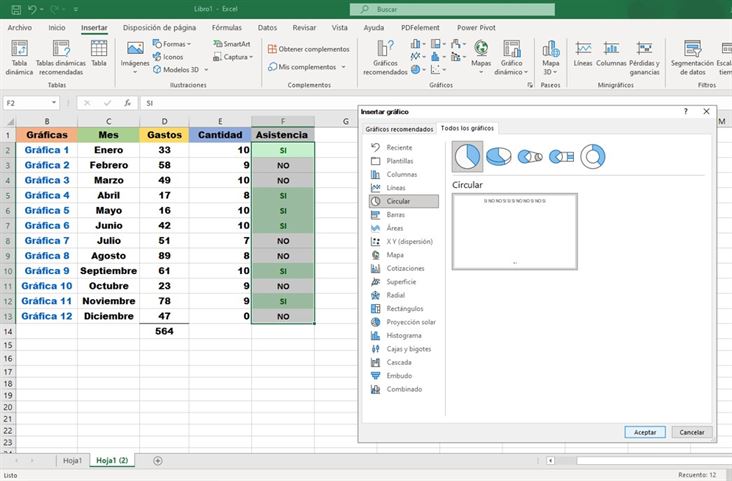Select Cascada chart category
The image size is (732, 481).
[x=403, y=362]
